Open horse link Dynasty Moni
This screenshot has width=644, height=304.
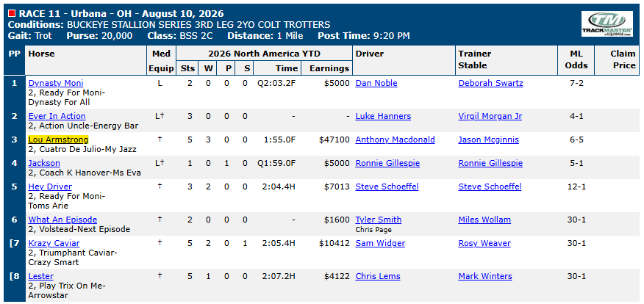point(56,83)
